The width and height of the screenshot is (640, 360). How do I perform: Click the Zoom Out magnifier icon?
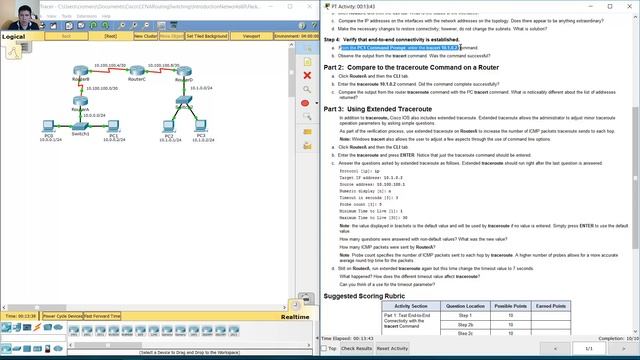[x=147, y=26]
